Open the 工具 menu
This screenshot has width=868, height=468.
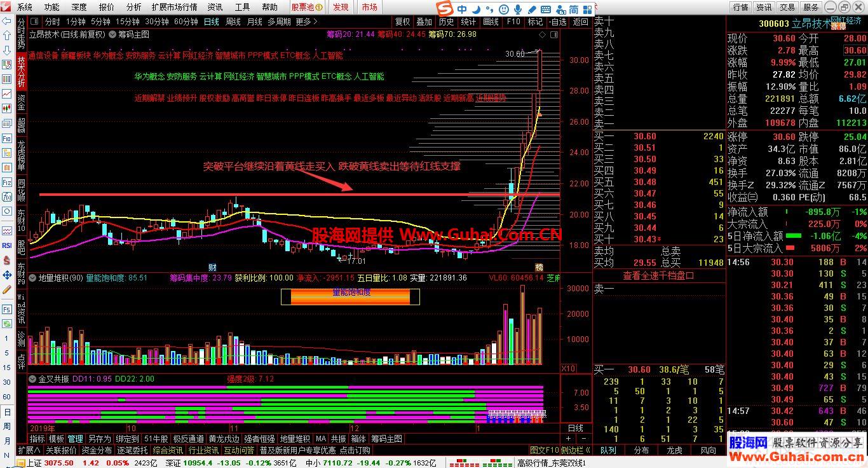(242, 7)
